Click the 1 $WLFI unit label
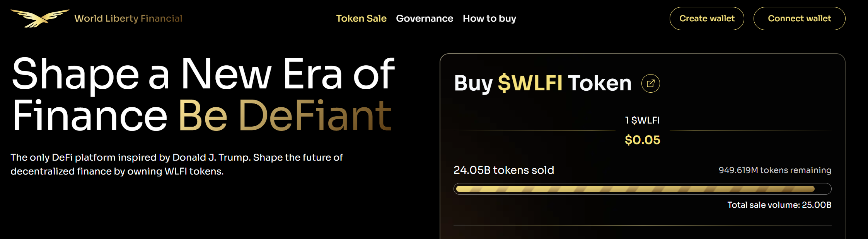 tap(642, 120)
